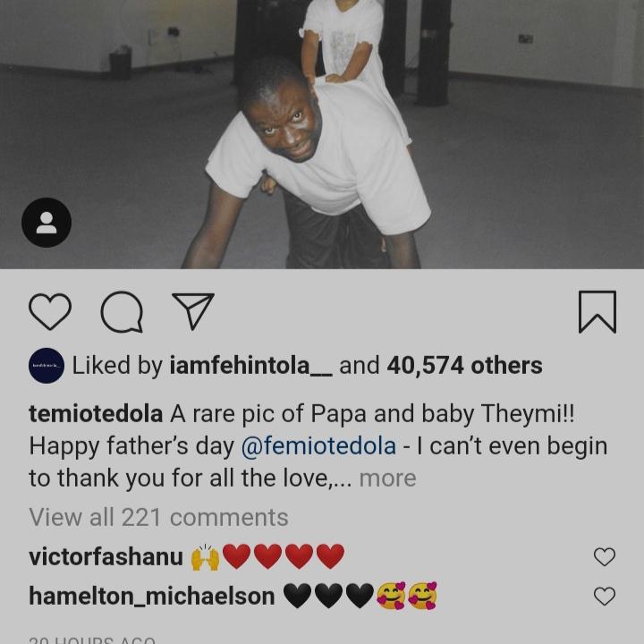The image size is (644, 644).
Task: Like hamelton_michaelson's comment
Action: tap(605, 597)
